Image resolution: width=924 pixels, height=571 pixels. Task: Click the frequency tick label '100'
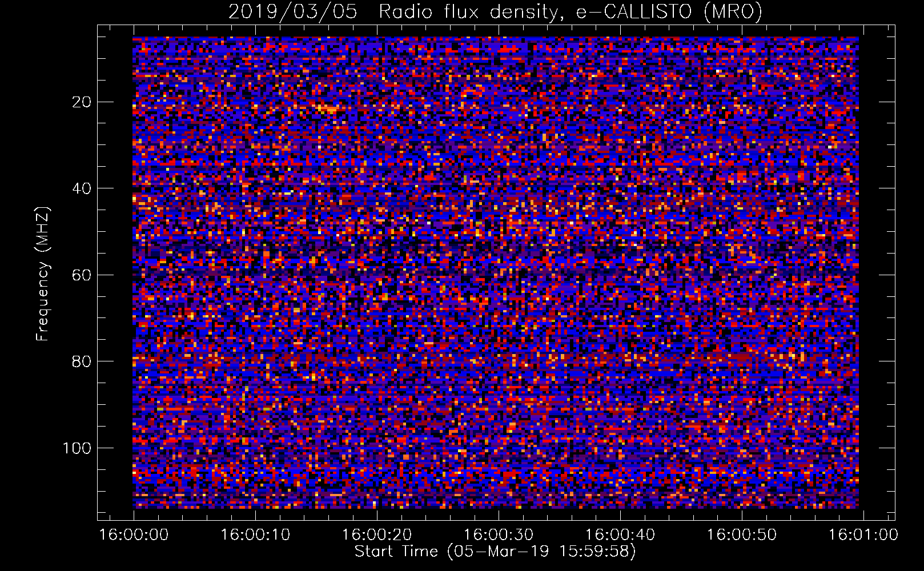pos(77,448)
